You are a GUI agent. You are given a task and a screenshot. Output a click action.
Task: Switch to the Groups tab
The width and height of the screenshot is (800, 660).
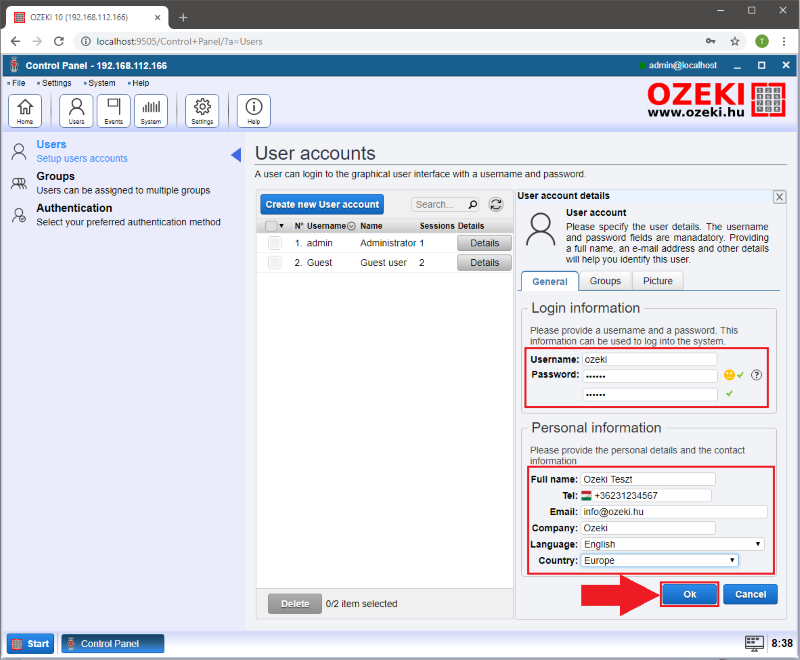pyautogui.click(x=604, y=281)
